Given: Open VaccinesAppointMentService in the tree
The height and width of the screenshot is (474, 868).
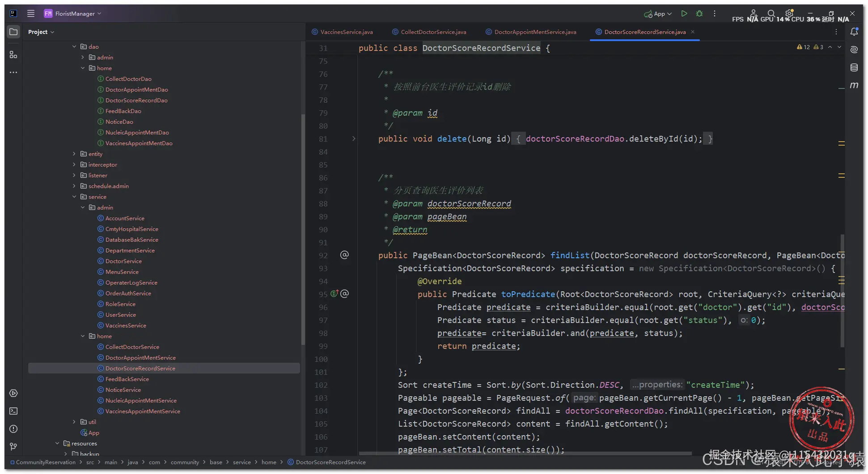Looking at the screenshot, I should click(x=143, y=411).
